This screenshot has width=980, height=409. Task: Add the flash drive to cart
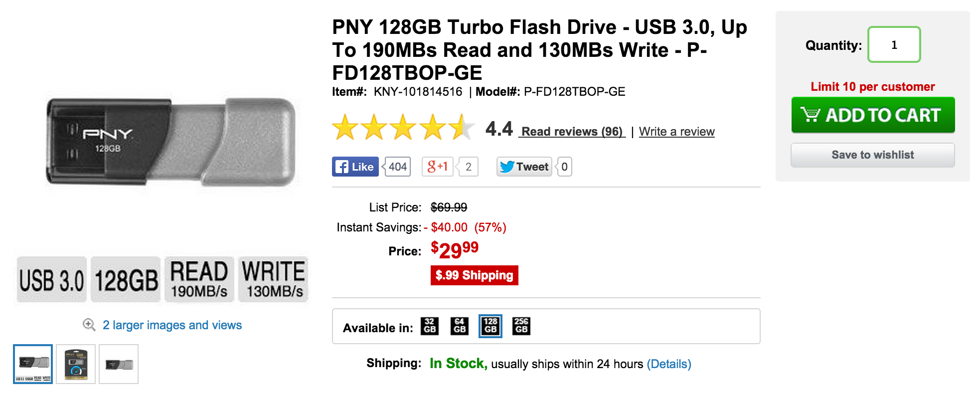tap(873, 115)
